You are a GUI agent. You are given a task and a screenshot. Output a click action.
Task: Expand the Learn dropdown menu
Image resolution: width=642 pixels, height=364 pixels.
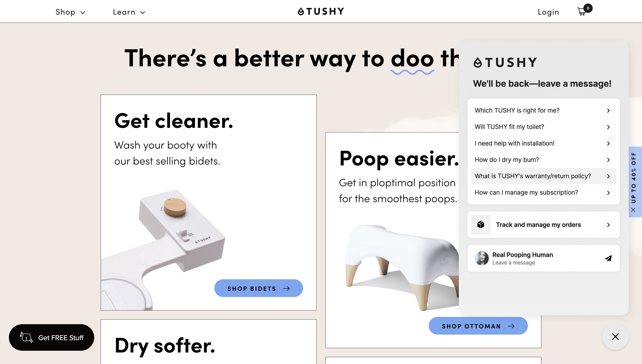pyautogui.click(x=129, y=12)
